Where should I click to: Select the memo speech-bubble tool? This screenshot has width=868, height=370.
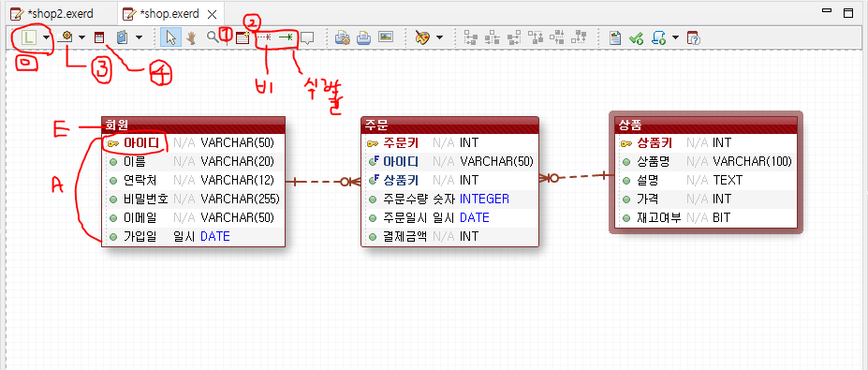click(308, 37)
